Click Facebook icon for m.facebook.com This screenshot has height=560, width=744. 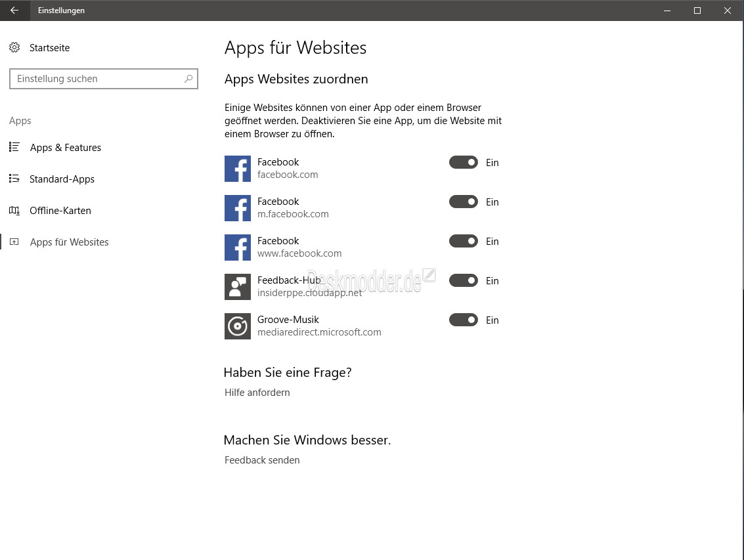(x=237, y=208)
